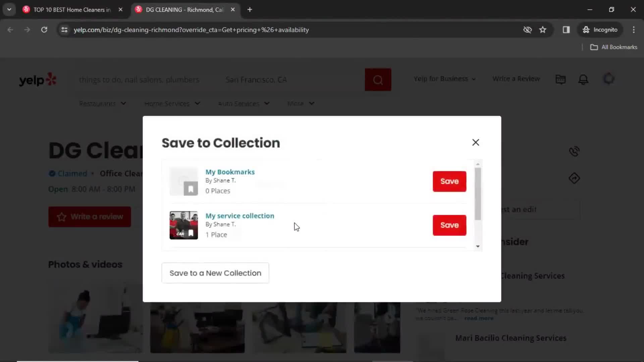Select the Yelp for Business menu
644x362 pixels.
click(443, 79)
